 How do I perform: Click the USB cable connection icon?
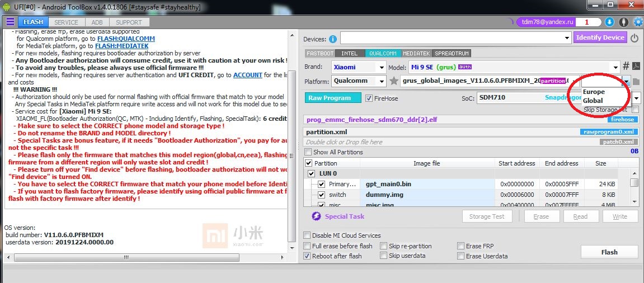tap(623, 22)
